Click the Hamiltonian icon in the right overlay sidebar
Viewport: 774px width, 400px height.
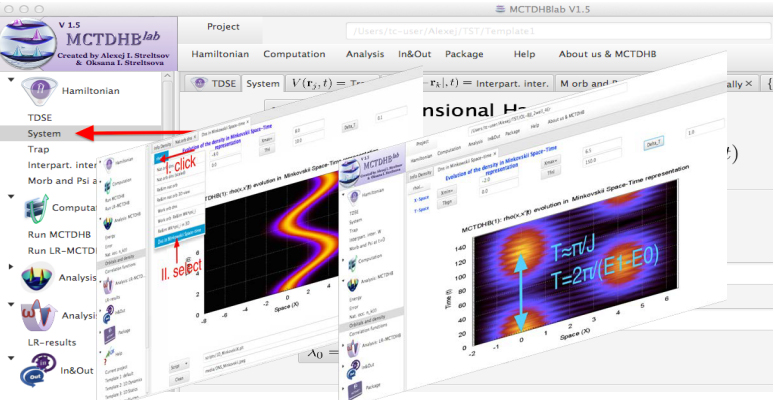pos(354,198)
